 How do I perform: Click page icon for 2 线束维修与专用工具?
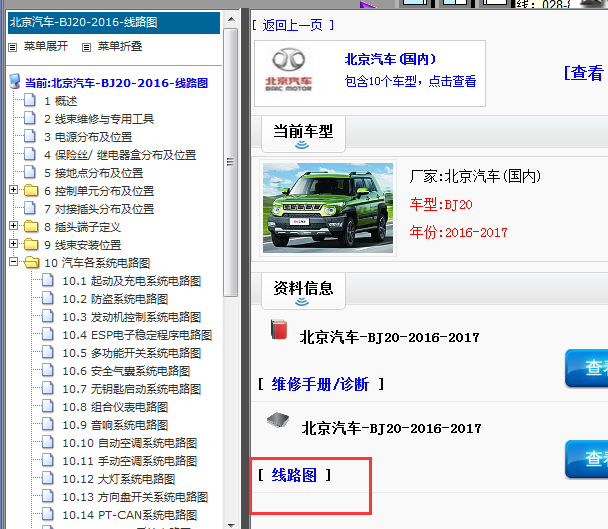30,118
